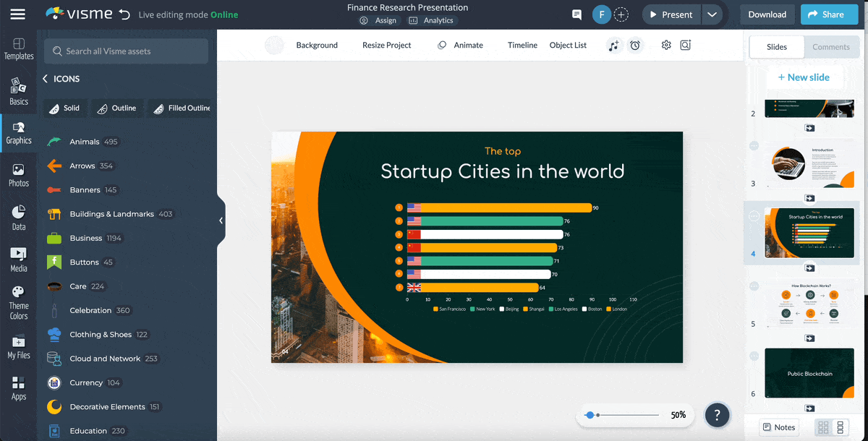Open the Object List menu item

(x=568, y=46)
